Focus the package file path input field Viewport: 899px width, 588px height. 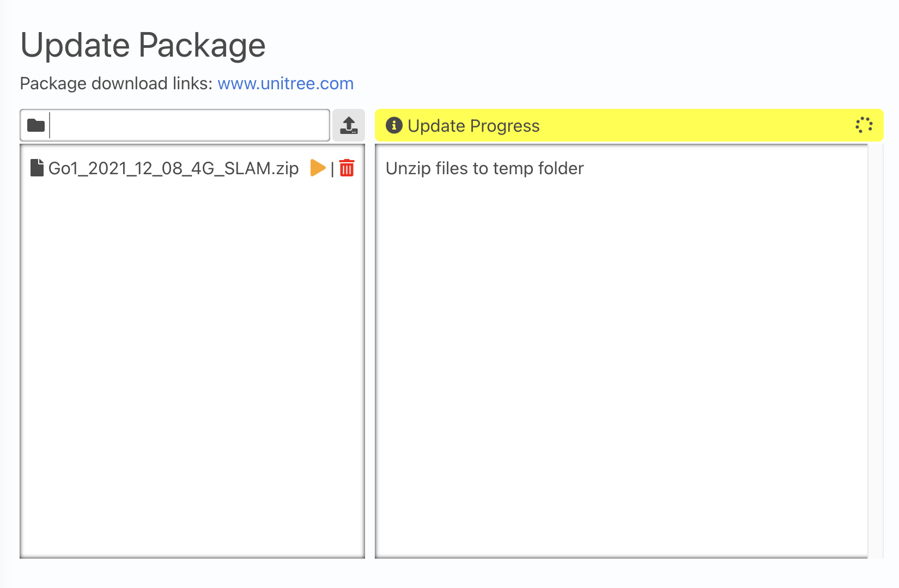pyautogui.click(x=189, y=125)
